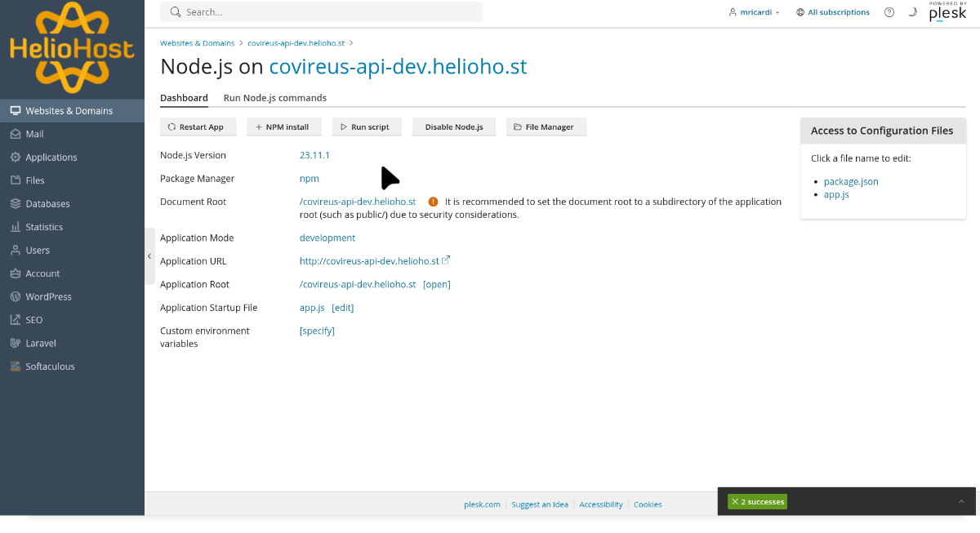This screenshot has height=533, width=980.
Task: Select the Dashboard tab
Action: [x=184, y=98]
